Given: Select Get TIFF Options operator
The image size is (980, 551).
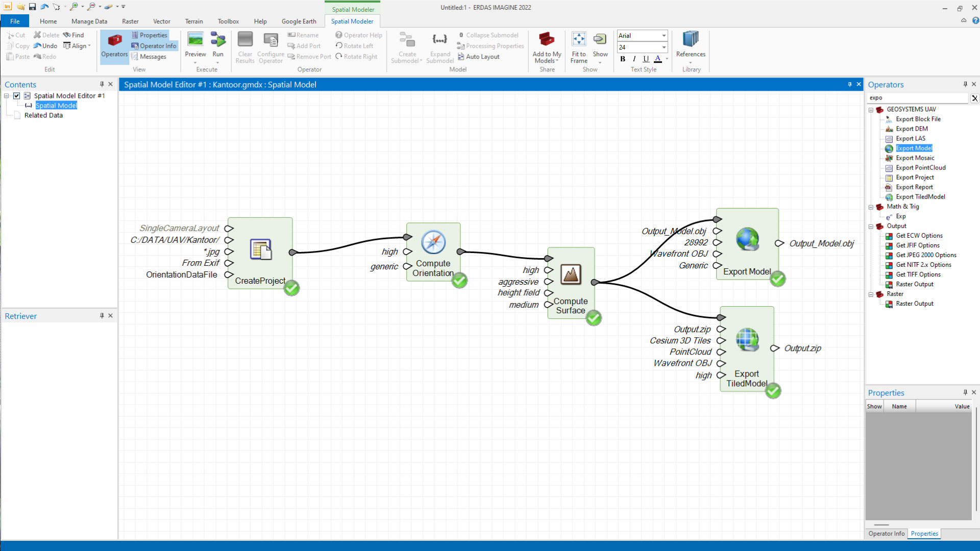Looking at the screenshot, I should pyautogui.click(x=918, y=274).
